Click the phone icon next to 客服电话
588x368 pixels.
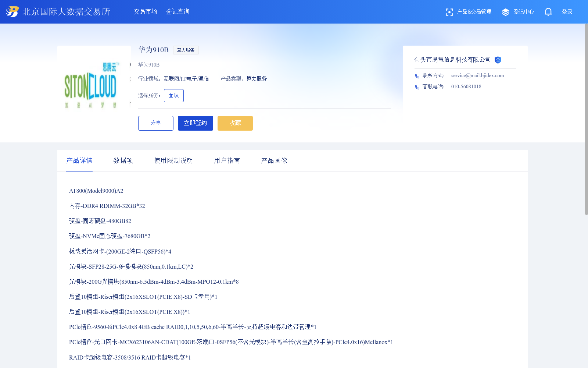click(x=417, y=87)
